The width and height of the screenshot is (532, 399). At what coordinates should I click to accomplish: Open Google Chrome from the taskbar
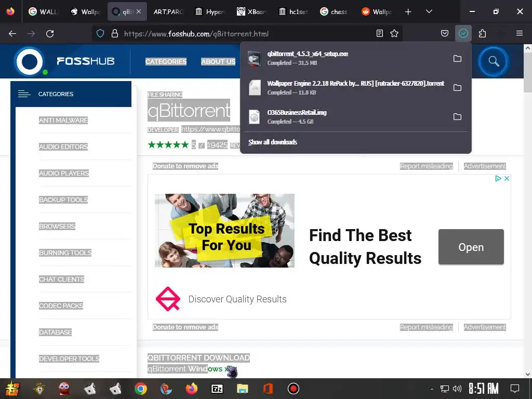pos(140,389)
